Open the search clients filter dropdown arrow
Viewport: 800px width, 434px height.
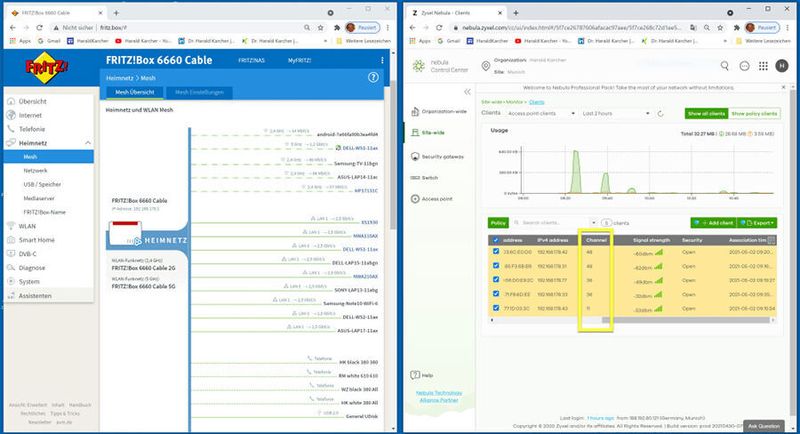593,223
